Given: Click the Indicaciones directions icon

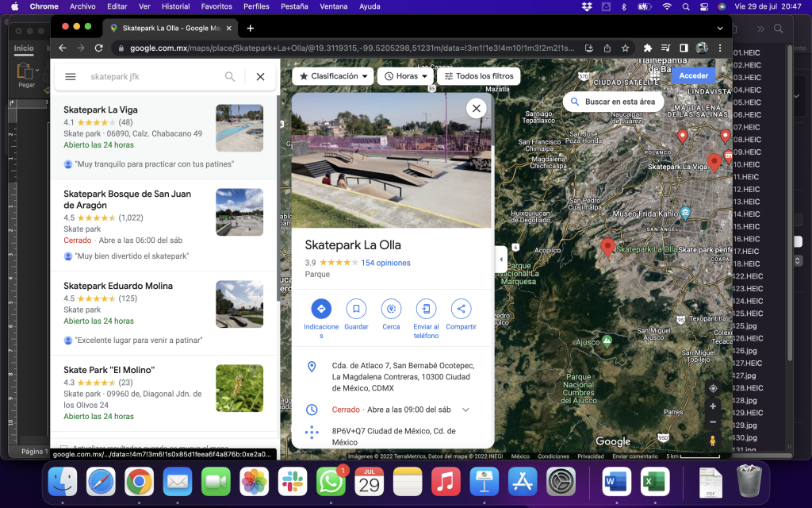Looking at the screenshot, I should [x=321, y=309].
